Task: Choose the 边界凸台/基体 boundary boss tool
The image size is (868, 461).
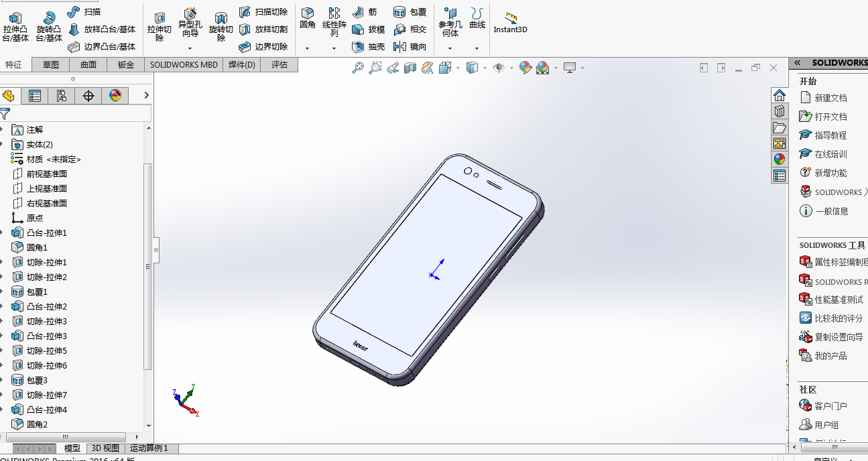Action: (x=102, y=47)
